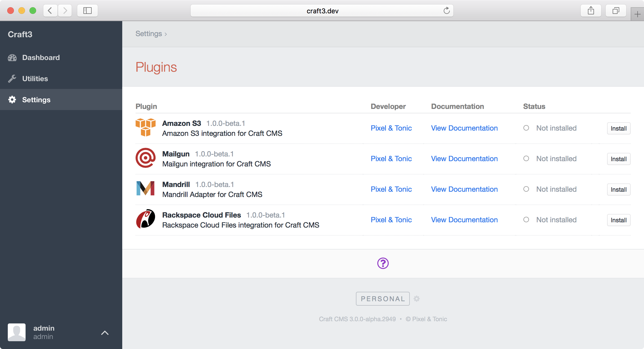Open the purple help question mark icon

(x=383, y=263)
